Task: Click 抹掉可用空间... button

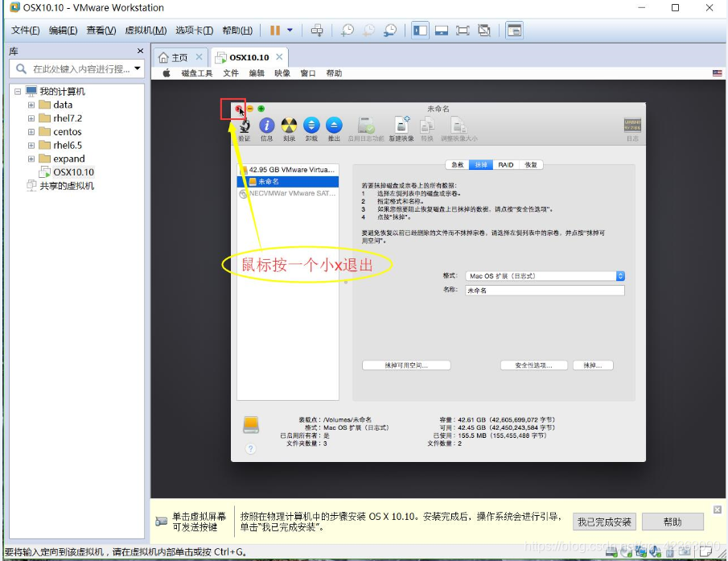Action: pos(406,365)
